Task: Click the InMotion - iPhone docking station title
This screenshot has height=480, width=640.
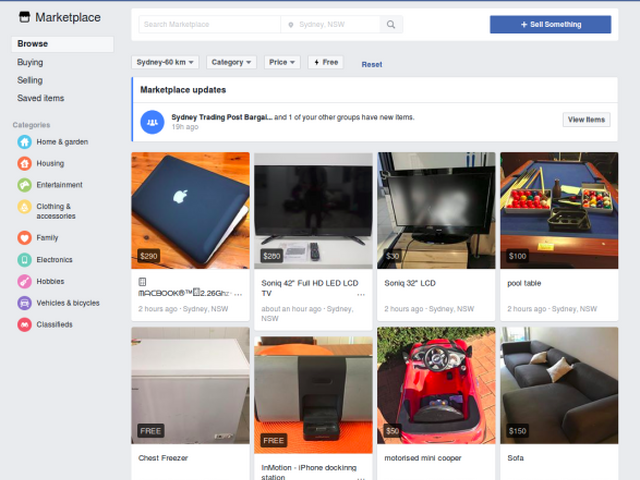Action: tap(309, 472)
